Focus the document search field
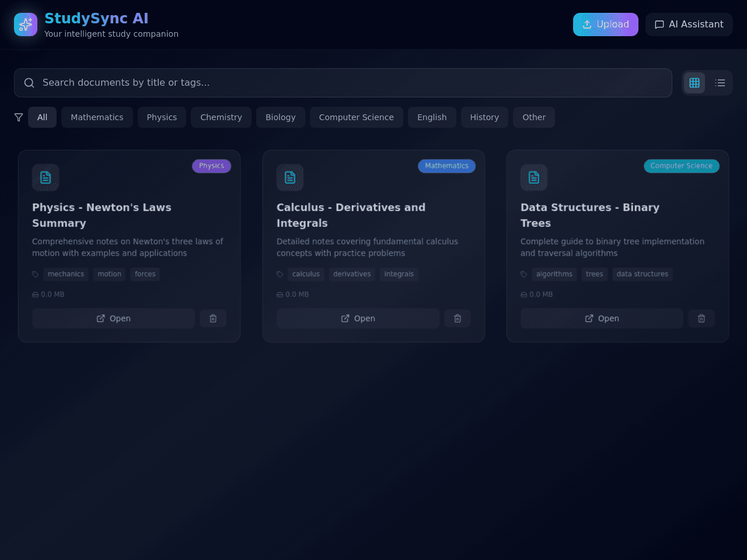 (343, 83)
